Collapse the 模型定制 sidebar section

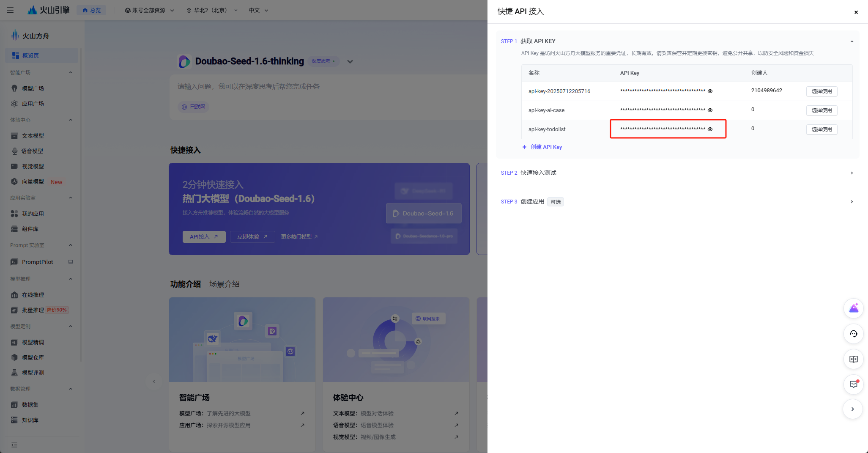(x=71, y=326)
